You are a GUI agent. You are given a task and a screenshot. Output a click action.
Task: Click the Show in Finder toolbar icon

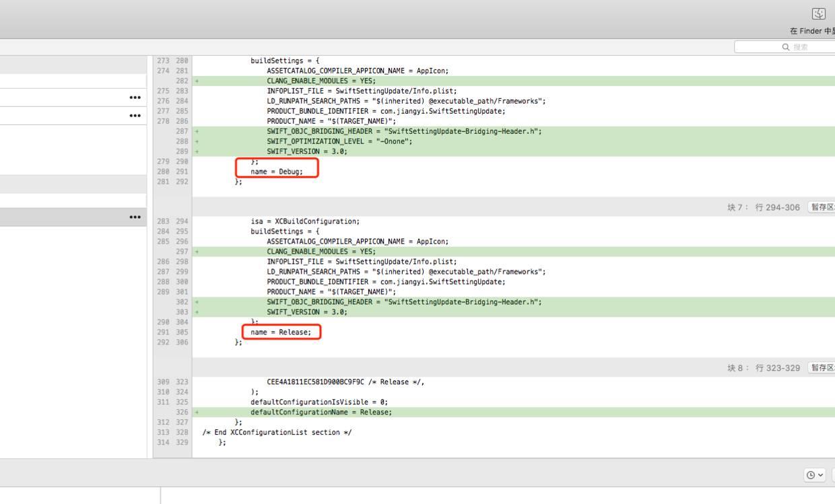[x=818, y=13]
